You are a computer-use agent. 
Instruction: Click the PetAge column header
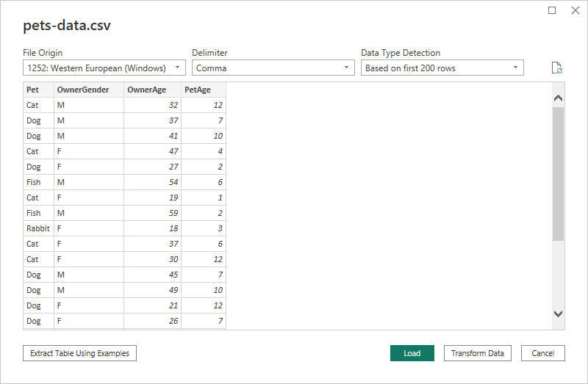(198, 90)
